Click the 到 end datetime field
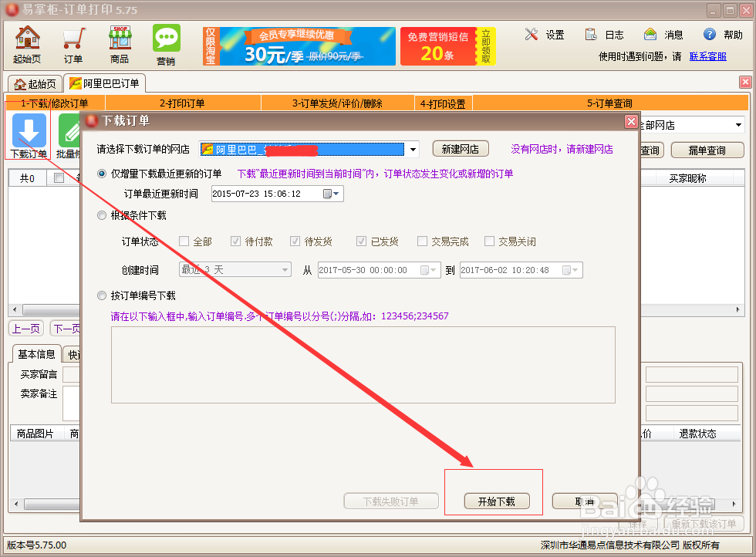 (521, 270)
